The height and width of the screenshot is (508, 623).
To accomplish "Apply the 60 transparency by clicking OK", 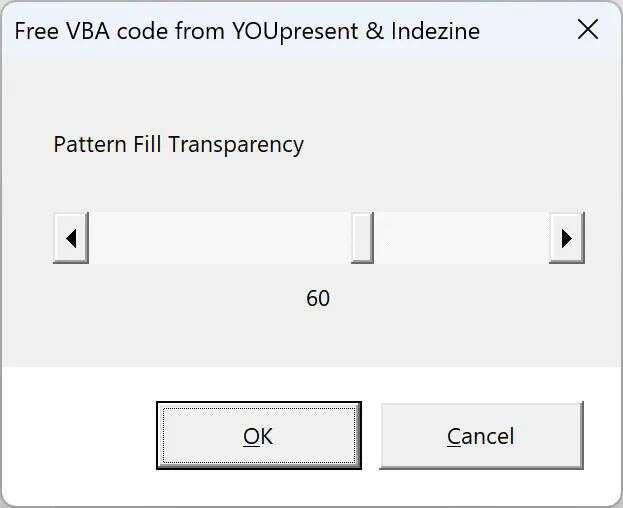I will [x=258, y=436].
